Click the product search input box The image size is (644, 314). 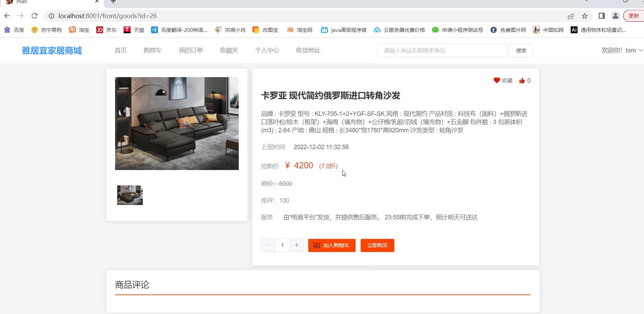pyautogui.click(x=442, y=50)
